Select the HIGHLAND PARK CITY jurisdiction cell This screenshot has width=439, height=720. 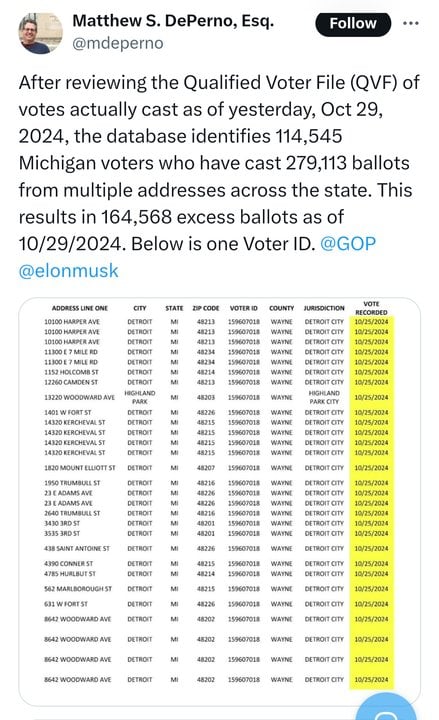pos(324,397)
